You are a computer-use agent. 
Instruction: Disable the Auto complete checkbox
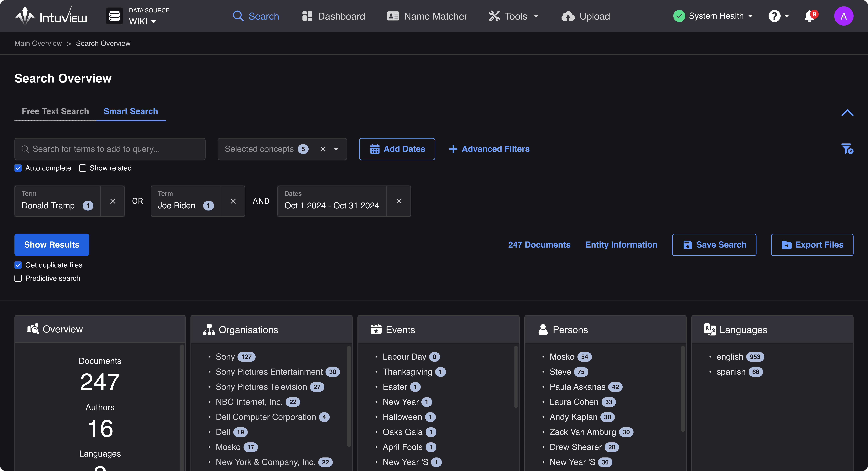click(18, 168)
